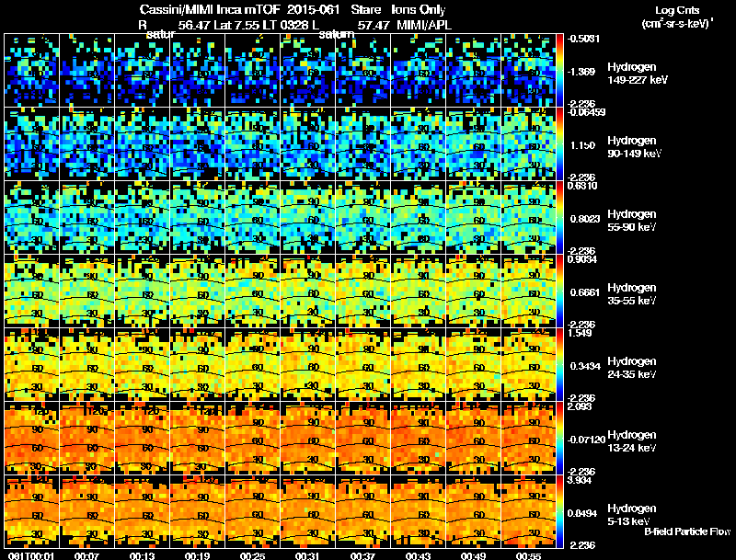This screenshot has height=560, width=736.
Task: Select the 55-90 keV panel at 00:13
Action: (142, 218)
